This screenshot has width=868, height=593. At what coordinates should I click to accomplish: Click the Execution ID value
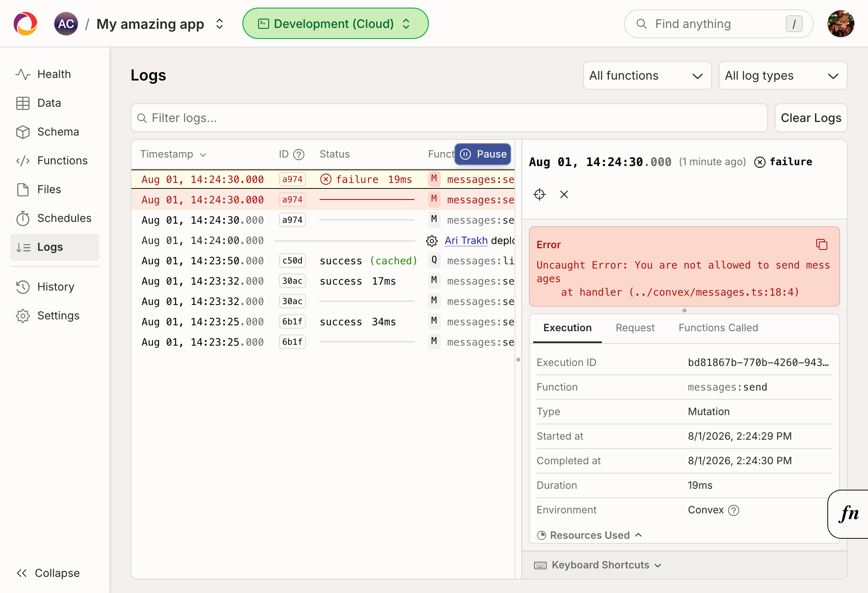click(x=758, y=363)
